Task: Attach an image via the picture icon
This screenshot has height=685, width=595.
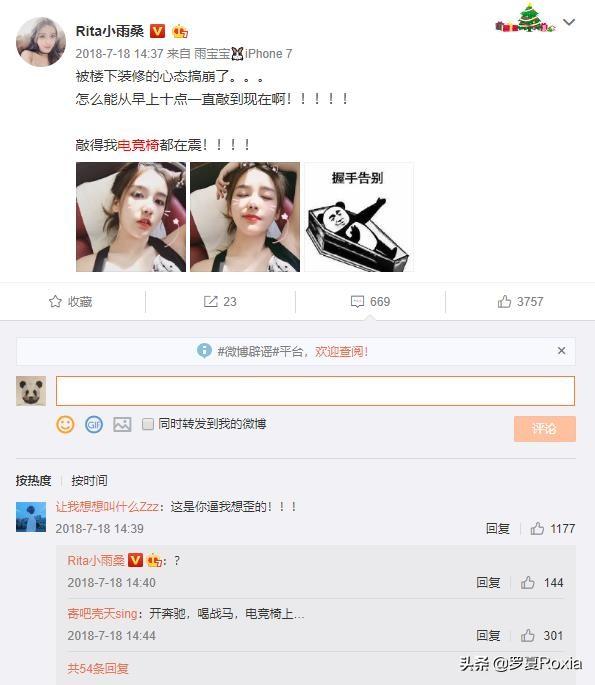Action: click(x=122, y=424)
